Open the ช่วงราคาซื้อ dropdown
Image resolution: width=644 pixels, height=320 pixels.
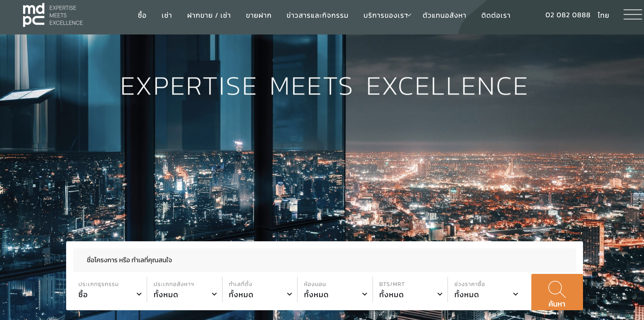point(486,289)
